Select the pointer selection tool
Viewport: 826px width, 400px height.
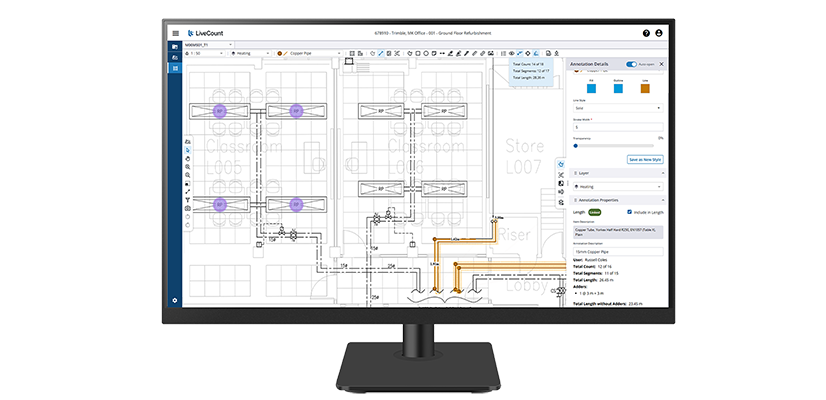pyautogui.click(x=188, y=150)
